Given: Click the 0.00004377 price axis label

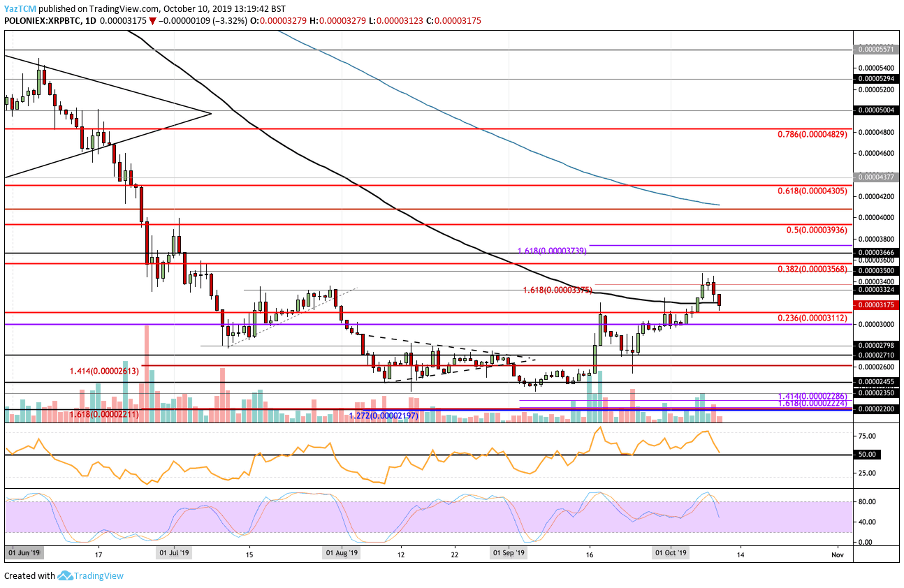Looking at the screenshot, I should [x=877, y=177].
